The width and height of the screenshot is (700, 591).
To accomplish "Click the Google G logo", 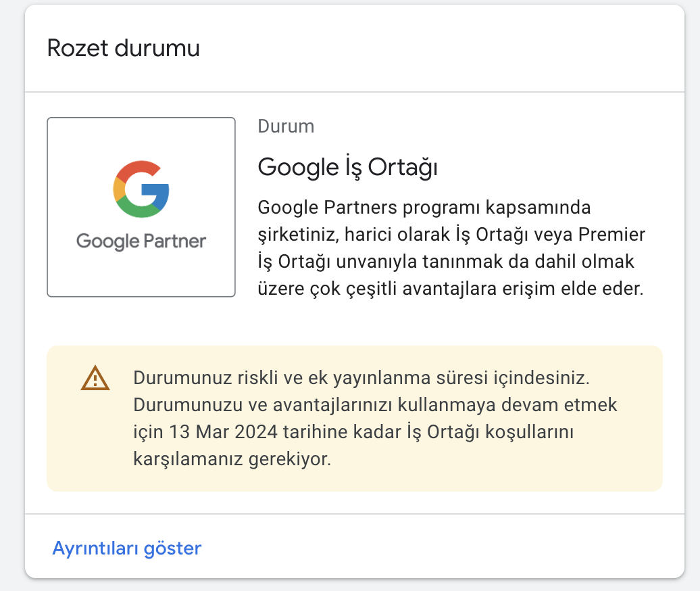I will (x=141, y=189).
